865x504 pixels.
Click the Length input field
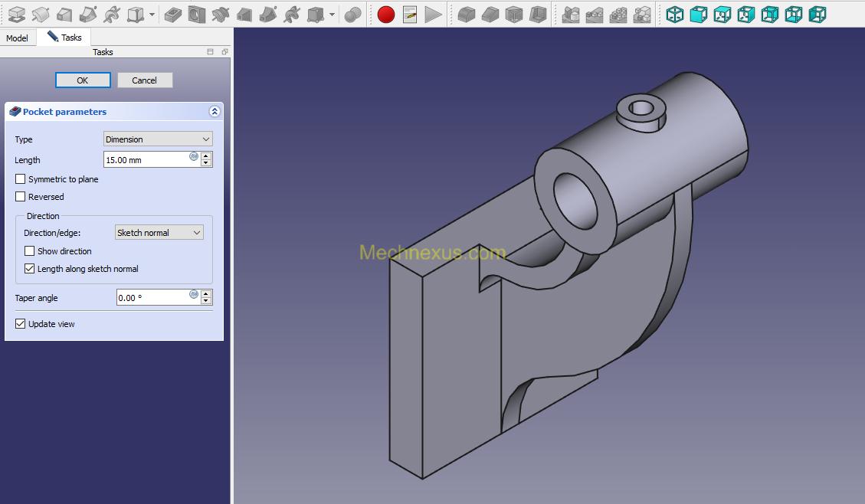point(146,160)
